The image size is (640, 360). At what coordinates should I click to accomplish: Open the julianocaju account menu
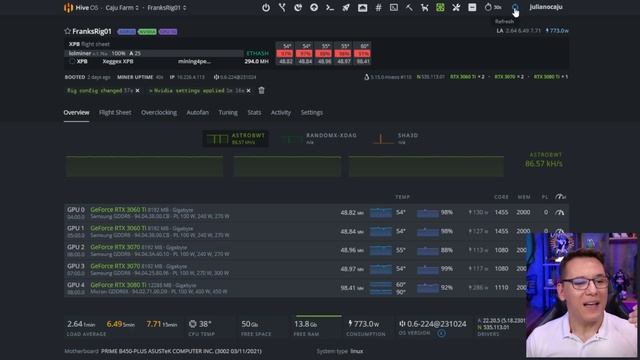click(546, 7)
